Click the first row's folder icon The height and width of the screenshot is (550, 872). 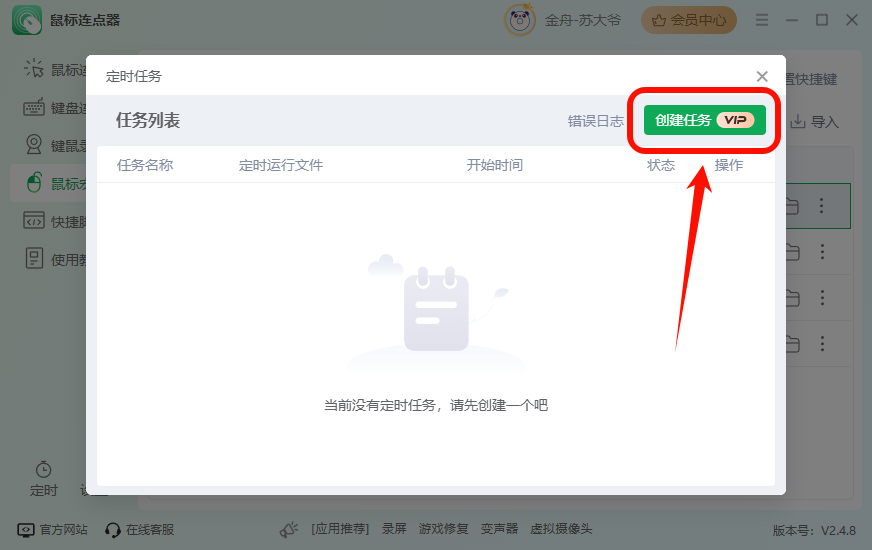(x=792, y=207)
